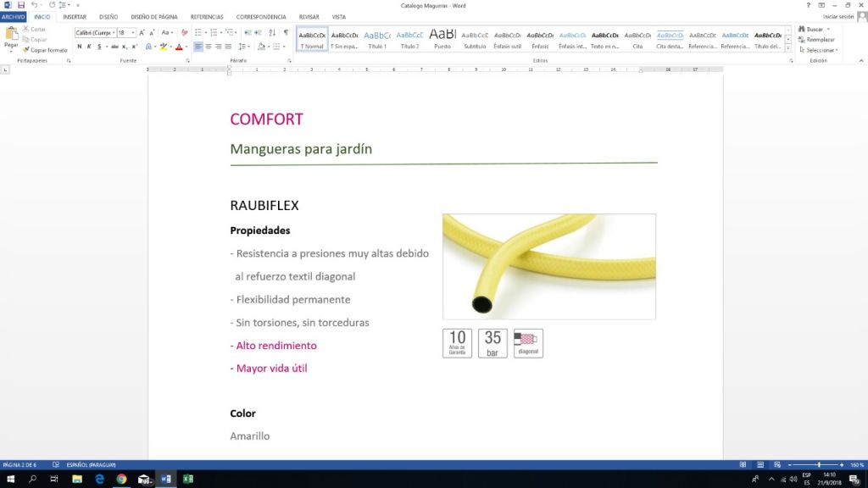Align text right
The height and width of the screenshot is (488, 868).
(x=218, y=47)
